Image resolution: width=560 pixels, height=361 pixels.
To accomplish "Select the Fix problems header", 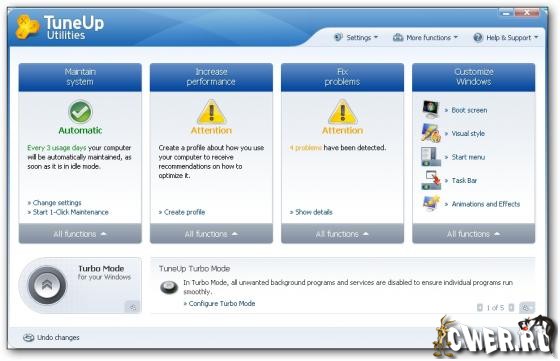I will (x=342, y=77).
